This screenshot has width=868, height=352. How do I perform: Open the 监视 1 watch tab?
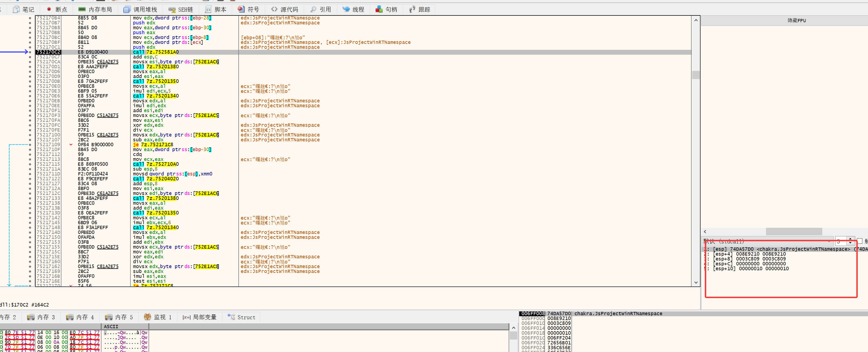pos(158,317)
